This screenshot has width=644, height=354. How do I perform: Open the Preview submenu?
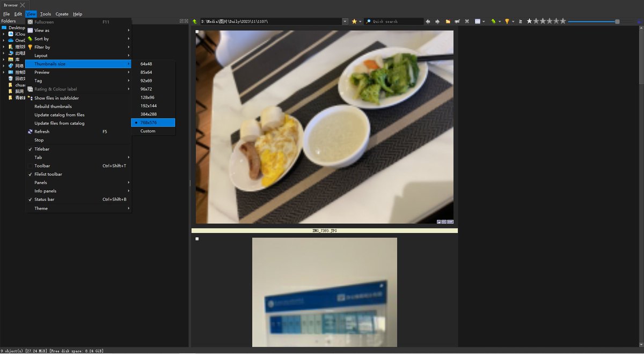(78, 72)
